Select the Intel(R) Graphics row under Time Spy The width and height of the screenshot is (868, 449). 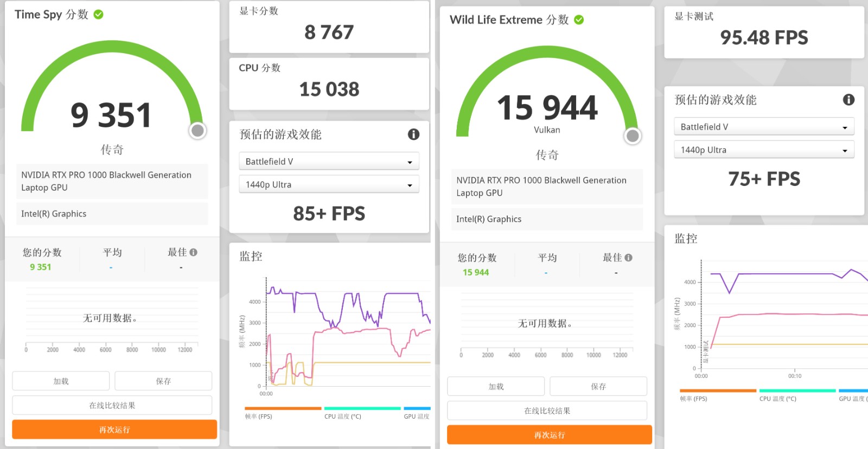point(112,214)
